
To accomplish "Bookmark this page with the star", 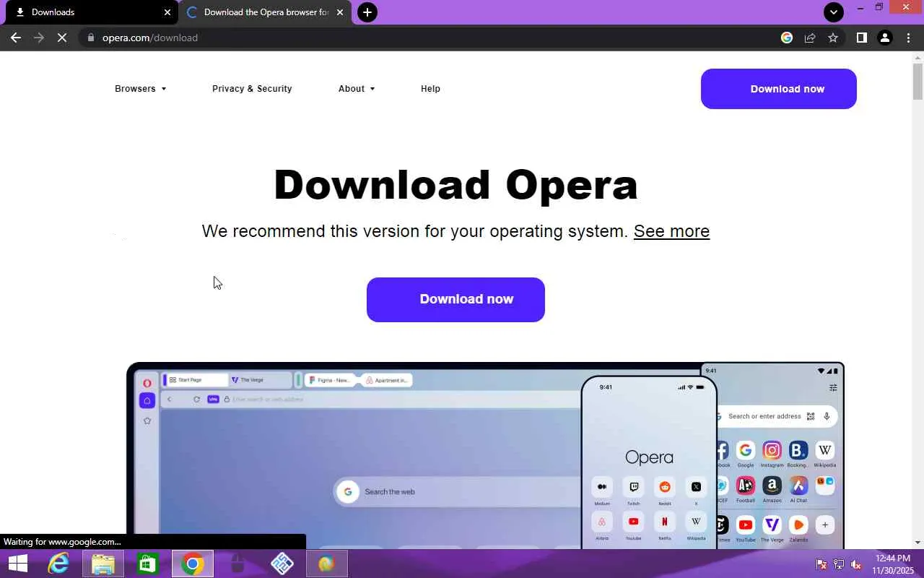I will click(833, 38).
